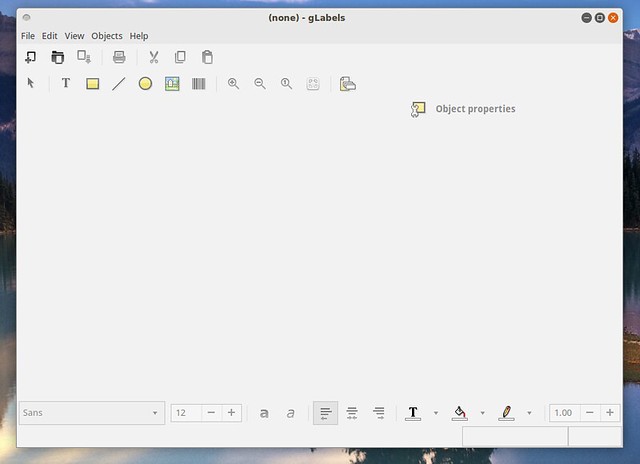Screen dimensions: 640x464
Task: Select the Line drawing tool
Action: [118, 84]
